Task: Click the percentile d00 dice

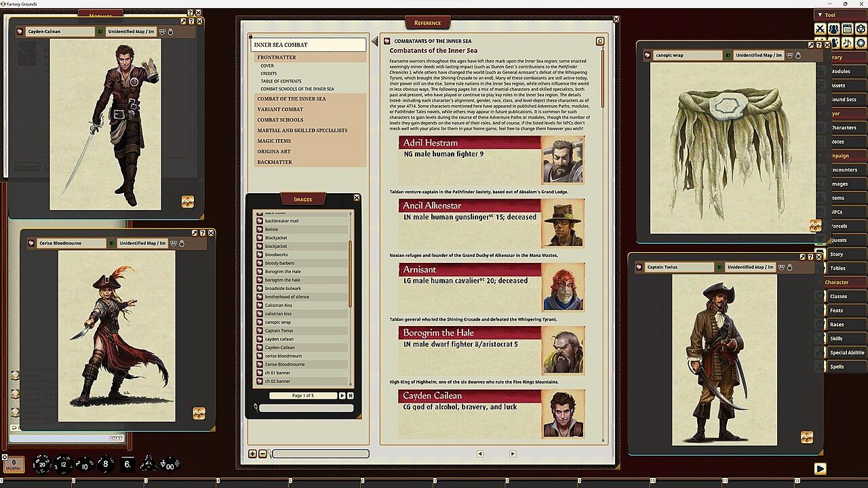Action: coord(168,464)
